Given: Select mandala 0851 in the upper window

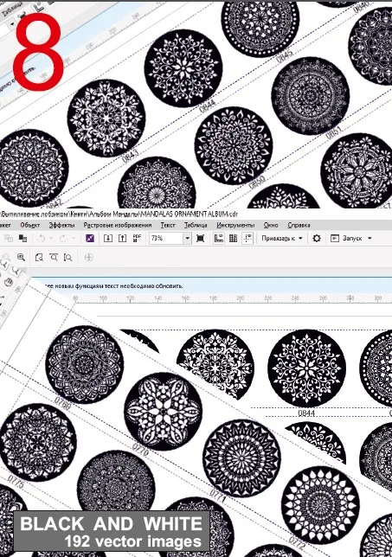Looking at the screenshot, I should point(311,96).
